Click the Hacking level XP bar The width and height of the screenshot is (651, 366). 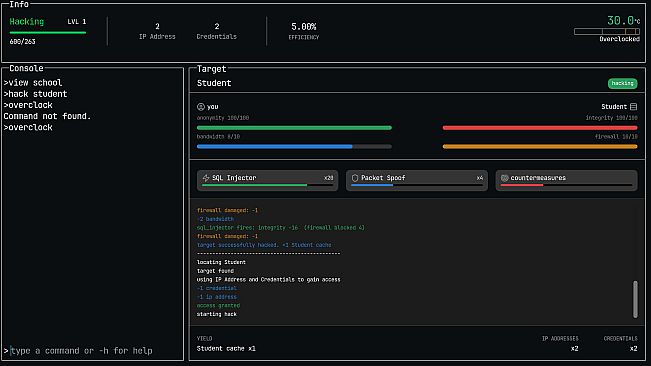click(48, 32)
